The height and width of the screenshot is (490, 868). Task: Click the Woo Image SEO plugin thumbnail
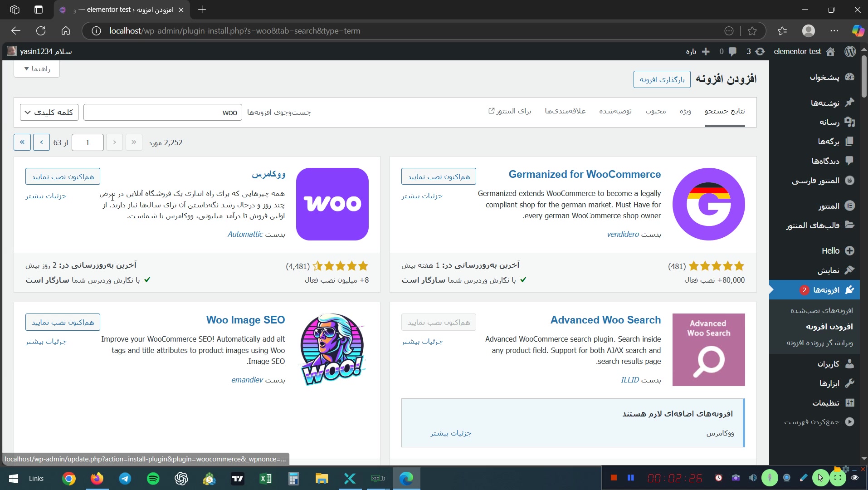[332, 350]
